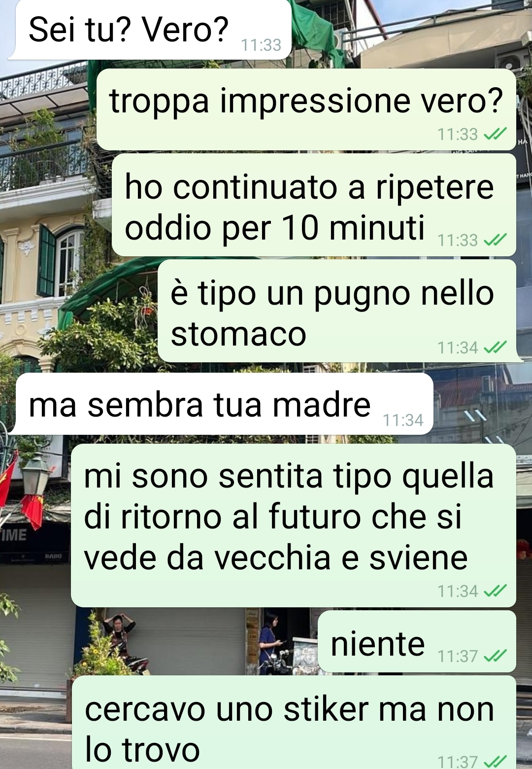This screenshot has width=532, height=769.
Task: Click the 11:33 timestamp on 'Sei tu? Vero?'
Action: (x=261, y=45)
